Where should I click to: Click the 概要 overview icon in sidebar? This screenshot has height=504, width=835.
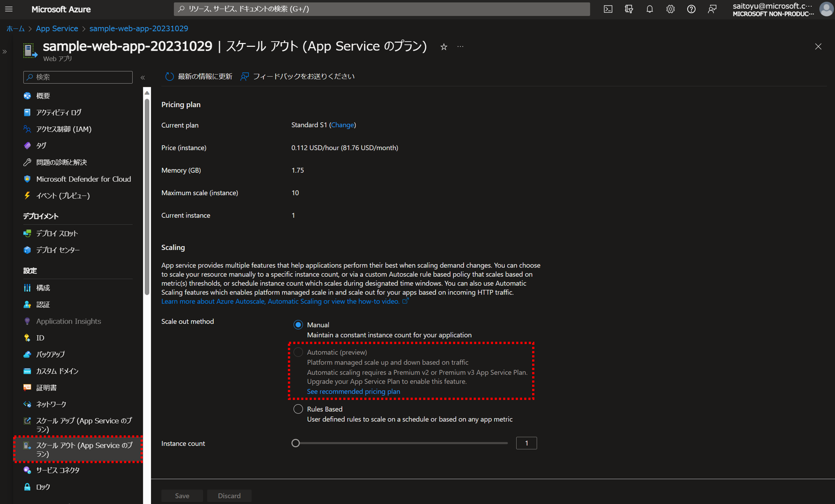click(x=27, y=96)
